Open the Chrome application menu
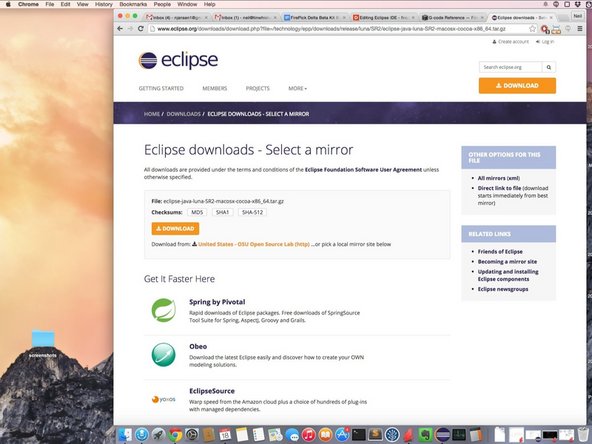Screen dimensions: 592x444 click(28, 4)
